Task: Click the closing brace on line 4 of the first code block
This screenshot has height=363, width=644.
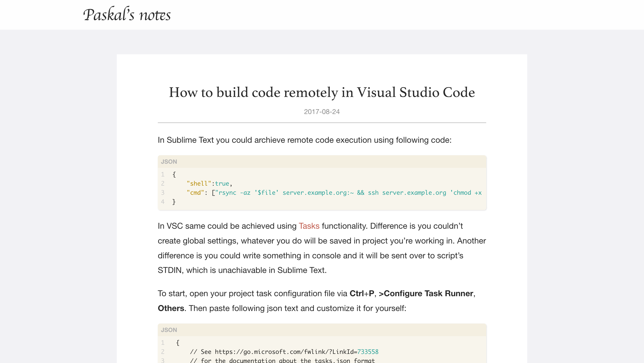Action: point(174,202)
